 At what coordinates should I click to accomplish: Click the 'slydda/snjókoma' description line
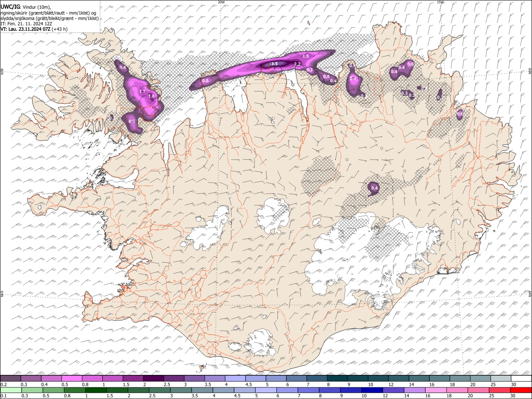click(x=49, y=18)
